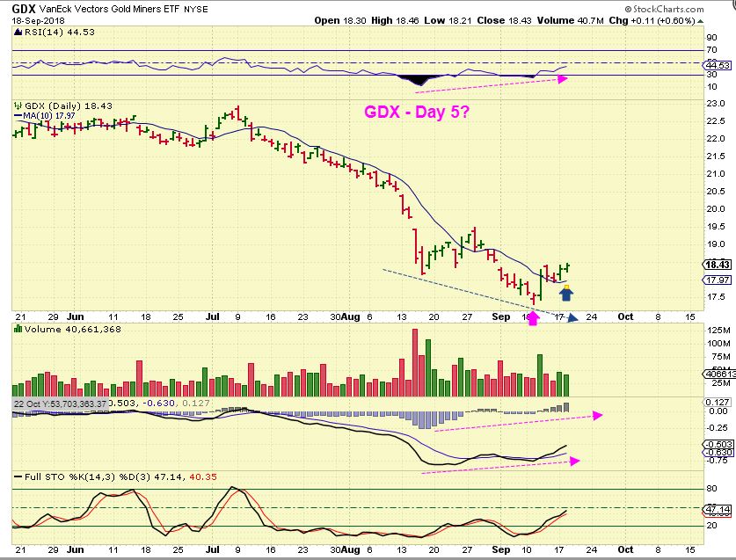This screenshot has width=736, height=560.
Task: Click the candlestick icon beside GDX (Daily)
Action: (18, 105)
